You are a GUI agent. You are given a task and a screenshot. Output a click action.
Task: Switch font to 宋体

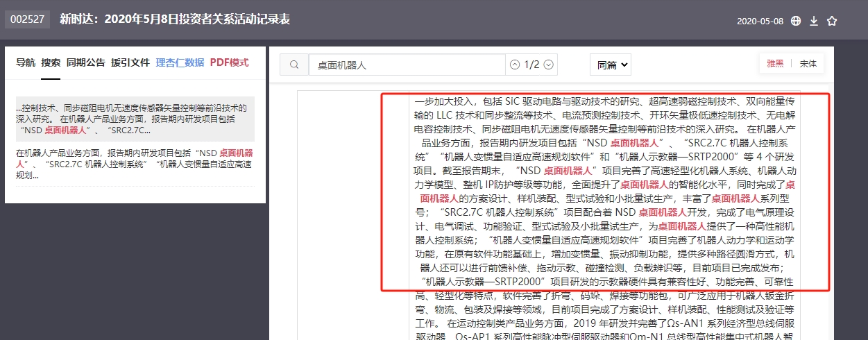coord(808,63)
